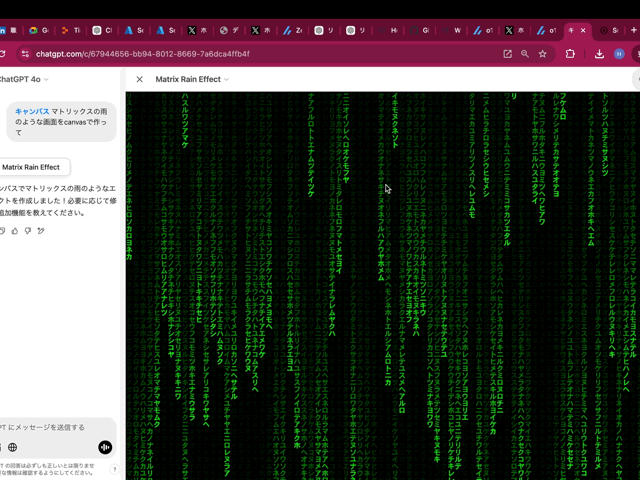Viewport: 640px width, 480px height.
Task: Open the browser downloads icon
Action: tap(599, 54)
